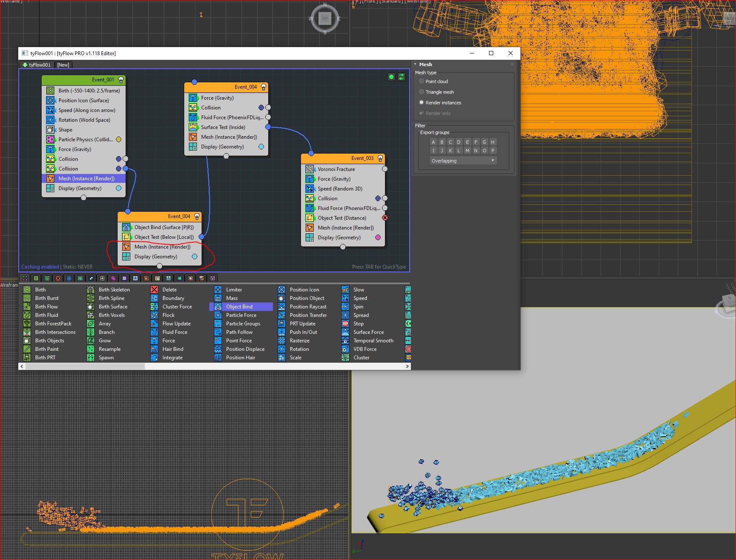Image resolution: width=736 pixels, height=560 pixels.
Task: Choose Triangle mesh radio option
Action: click(421, 92)
